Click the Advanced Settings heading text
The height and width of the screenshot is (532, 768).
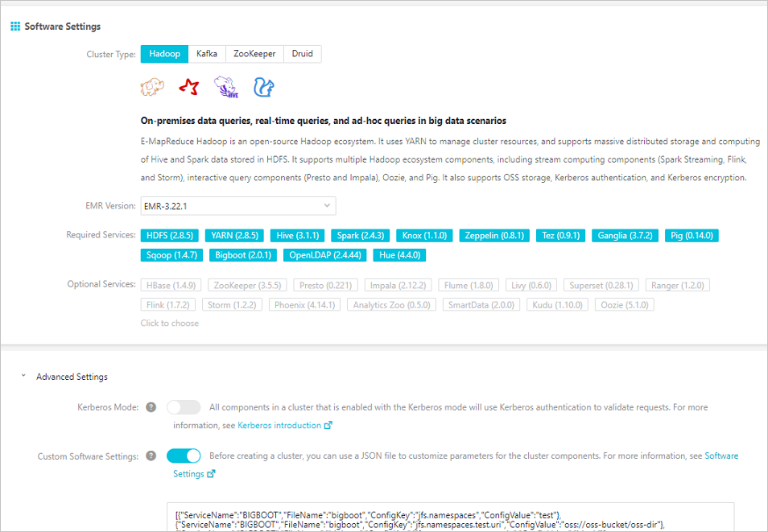coord(72,377)
